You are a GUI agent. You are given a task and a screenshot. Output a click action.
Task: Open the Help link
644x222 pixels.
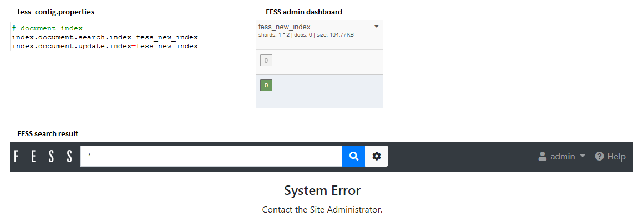click(x=610, y=156)
